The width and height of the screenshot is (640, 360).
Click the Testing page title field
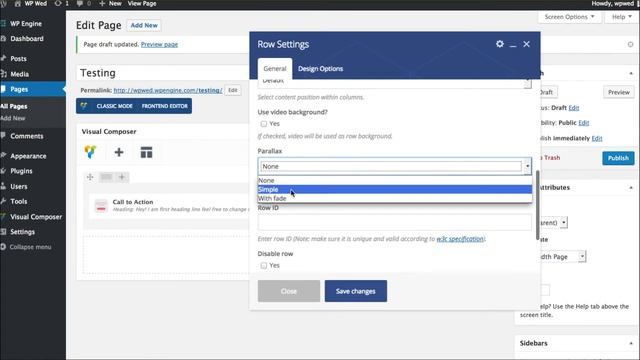tap(162, 73)
